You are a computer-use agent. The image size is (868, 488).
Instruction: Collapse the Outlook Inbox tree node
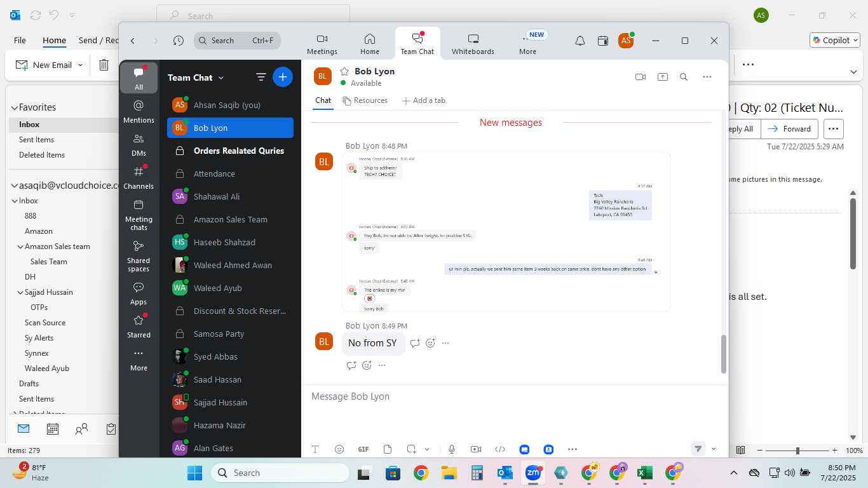pyautogui.click(x=15, y=201)
